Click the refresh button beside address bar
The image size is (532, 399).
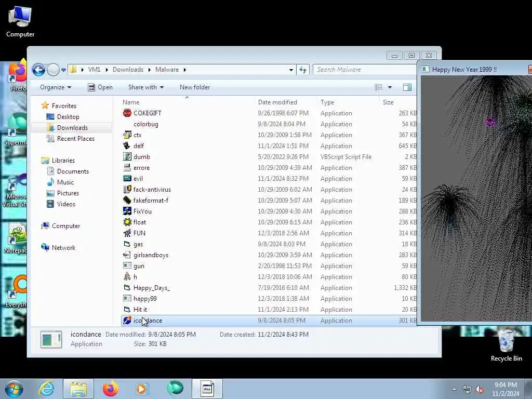pyautogui.click(x=303, y=70)
